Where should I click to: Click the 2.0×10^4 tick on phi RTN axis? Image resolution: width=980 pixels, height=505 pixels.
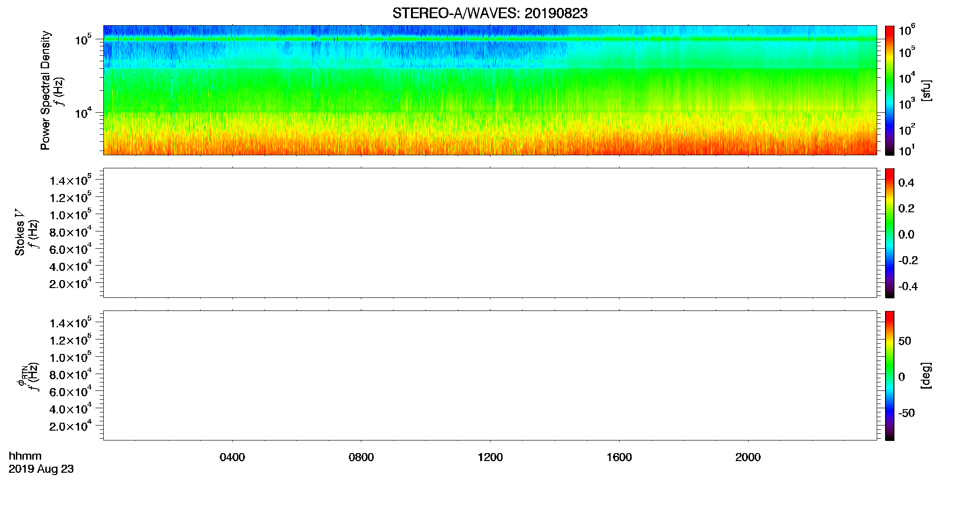tap(71, 426)
